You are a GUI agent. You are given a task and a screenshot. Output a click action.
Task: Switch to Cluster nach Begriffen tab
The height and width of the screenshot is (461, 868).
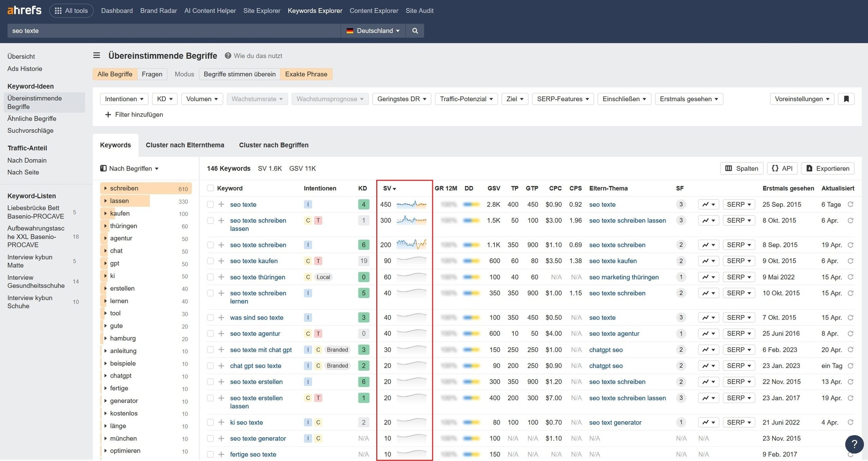point(274,145)
